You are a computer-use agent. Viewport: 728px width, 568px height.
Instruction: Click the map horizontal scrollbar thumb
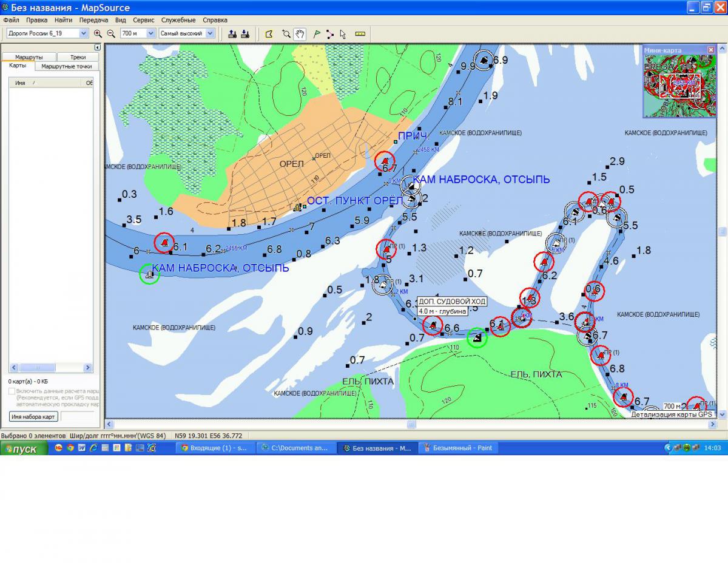click(x=411, y=424)
